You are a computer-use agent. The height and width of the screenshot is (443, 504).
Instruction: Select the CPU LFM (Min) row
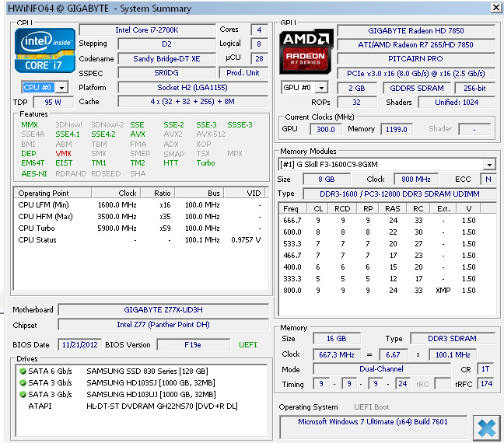[140, 205]
